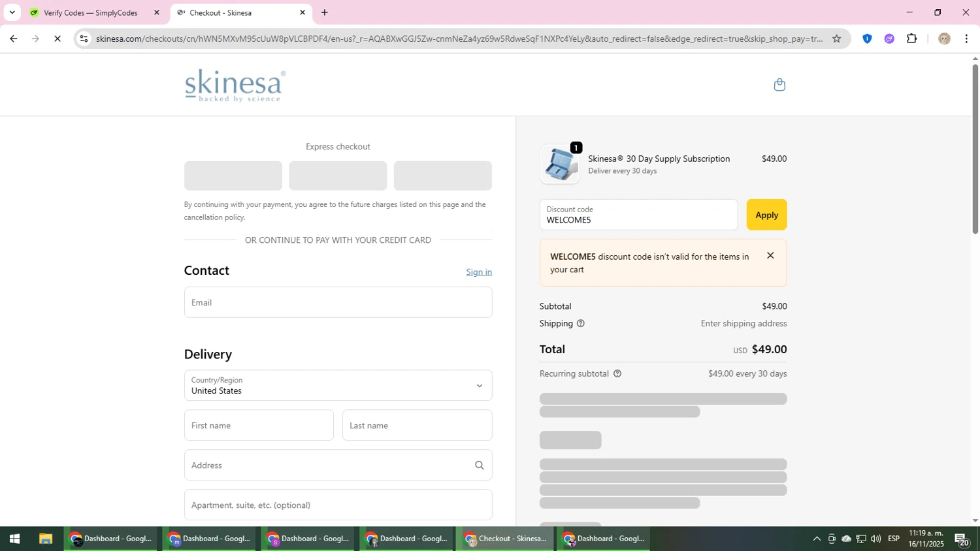Click the taskbar clock and date
Viewport: 980px width, 551px height.
pos(926,539)
